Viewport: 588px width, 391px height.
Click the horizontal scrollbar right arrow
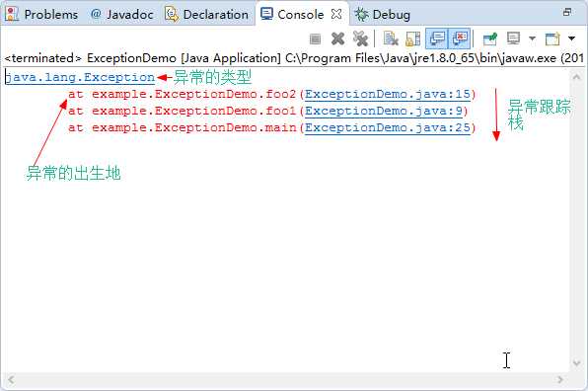tap(560, 380)
